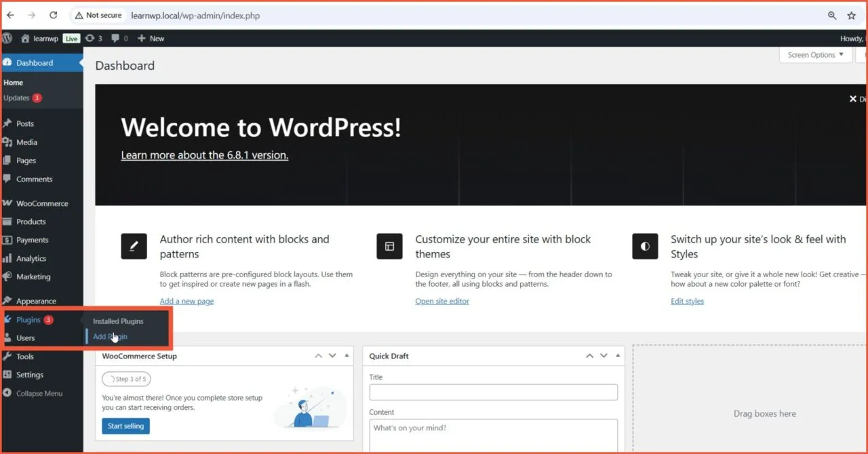
Task: Click the Quick Draft Title field
Action: 493,392
